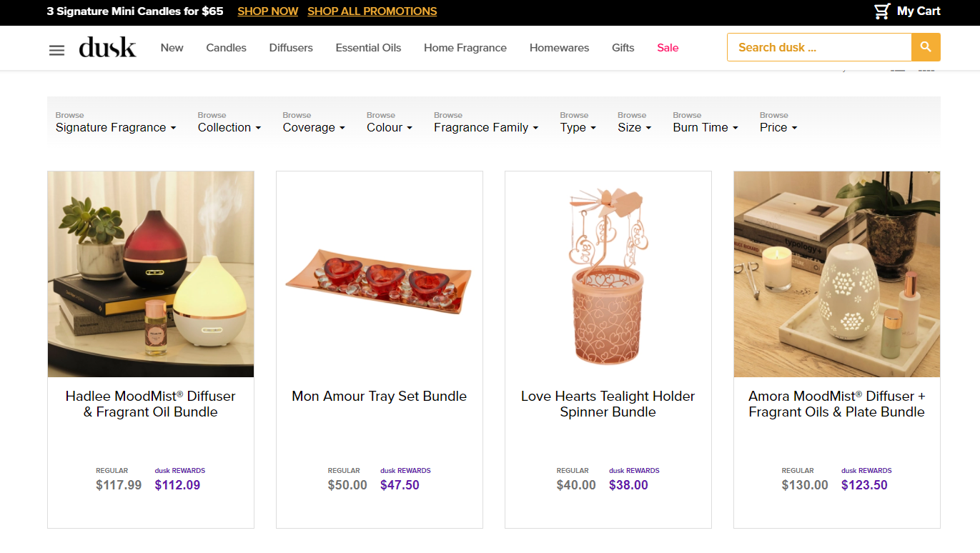Viewport: 980px width, 553px height.
Task: Click into the Search dusk field
Action: click(x=819, y=47)
